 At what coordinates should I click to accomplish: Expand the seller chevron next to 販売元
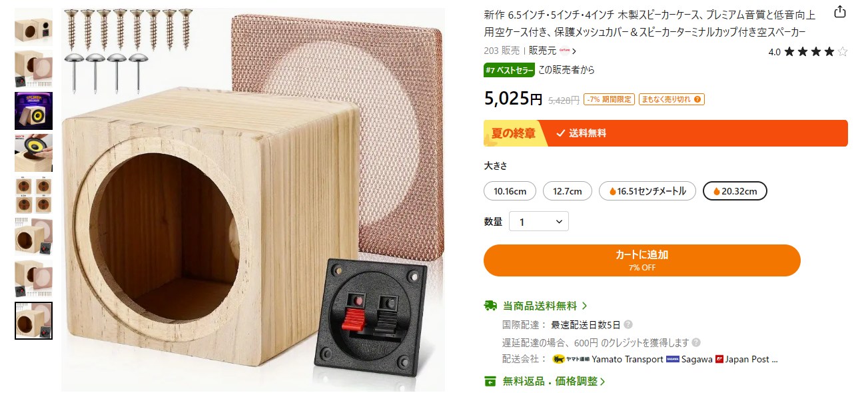click(x=574, y=51)
